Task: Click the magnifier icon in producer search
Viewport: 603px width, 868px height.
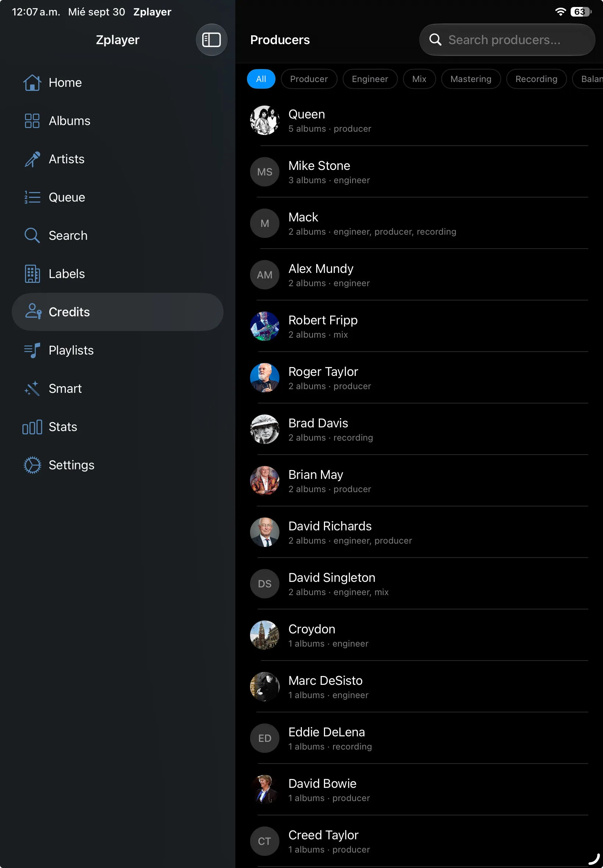Action: 435,40
